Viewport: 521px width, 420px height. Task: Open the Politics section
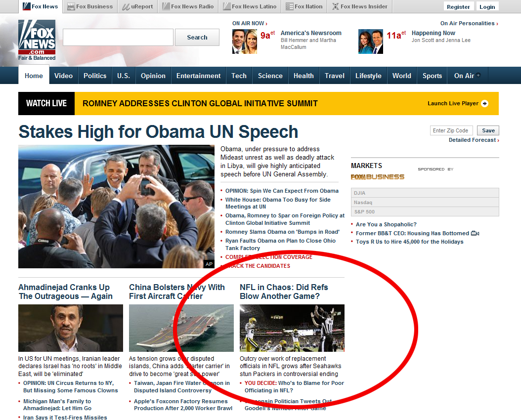point(95,76)
